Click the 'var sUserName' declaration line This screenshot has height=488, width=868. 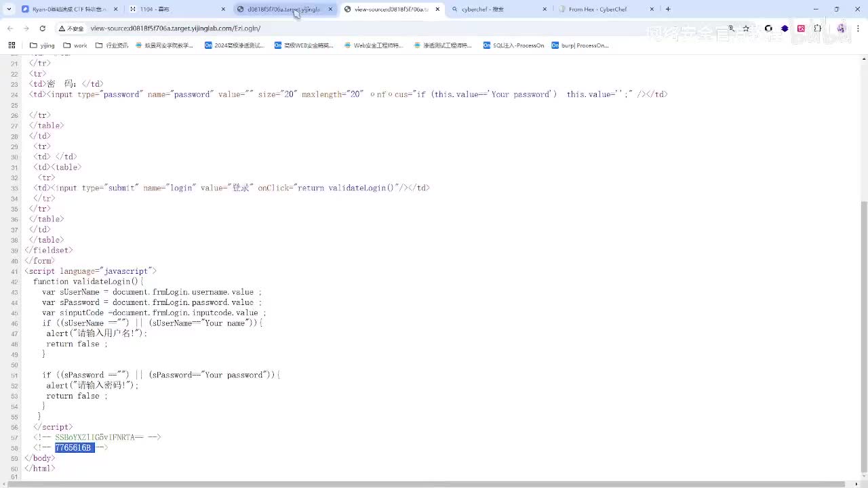point(151,292)
